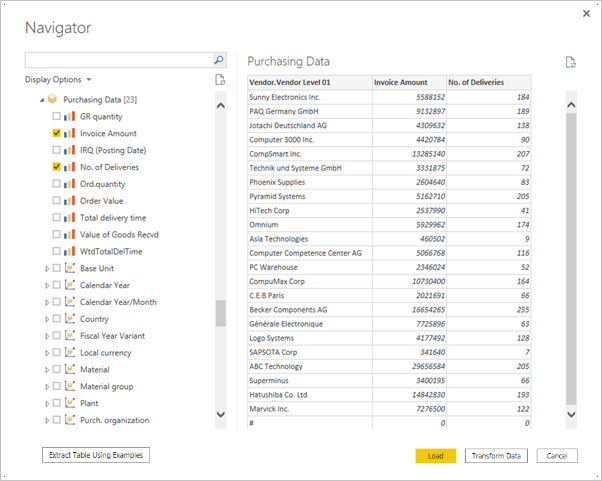Click the navigator search input field
This screenshot has width=602, height=481.
[119, 60]
